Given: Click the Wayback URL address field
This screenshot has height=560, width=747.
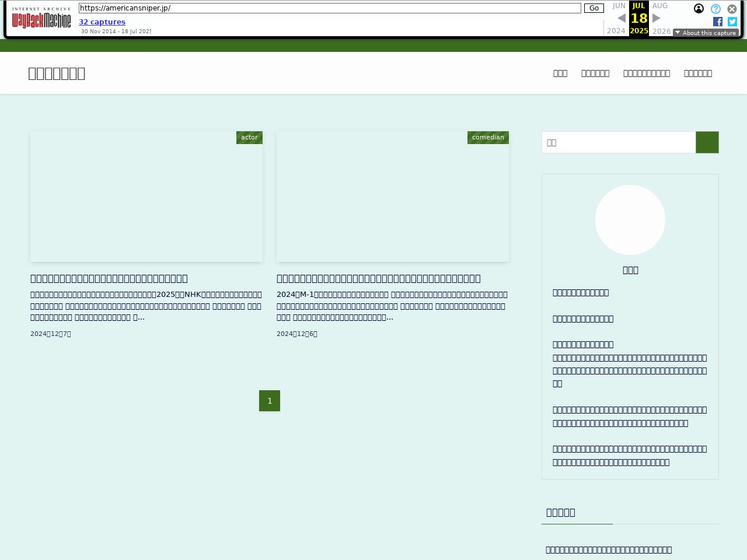Looking at the screenshot, I should pyautogui.click(x=330, y=8).
